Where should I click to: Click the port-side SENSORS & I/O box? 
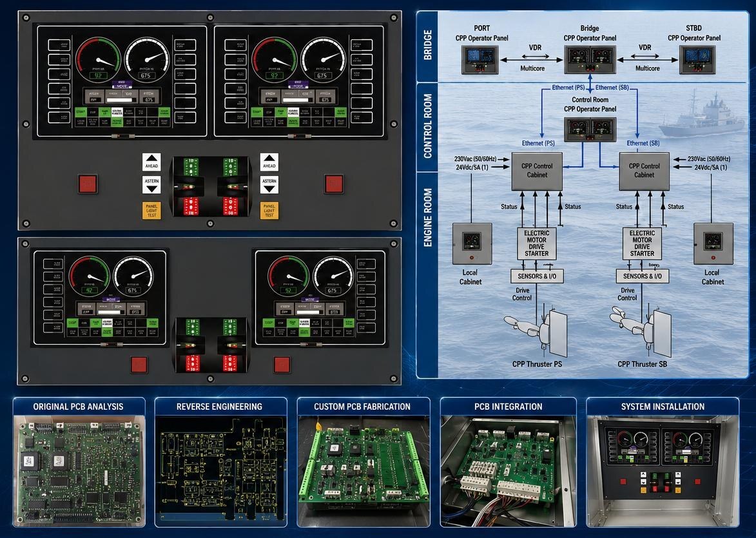point(537,276)
